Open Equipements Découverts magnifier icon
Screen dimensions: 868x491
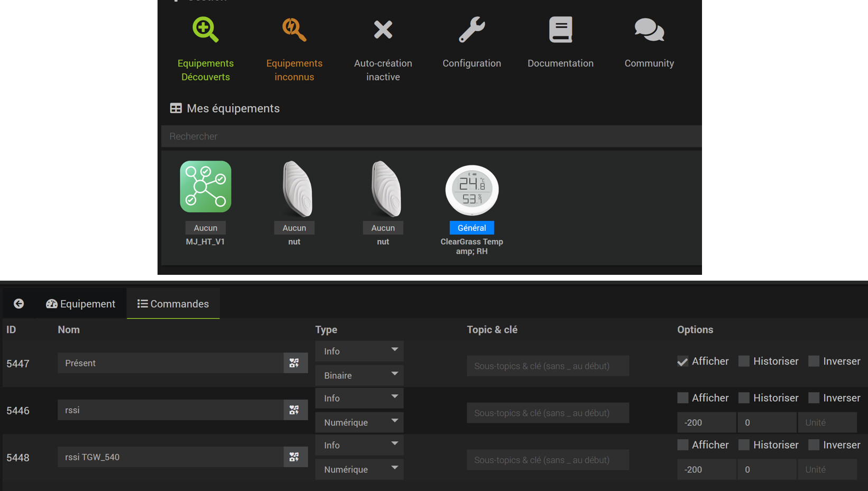point(205,30)
